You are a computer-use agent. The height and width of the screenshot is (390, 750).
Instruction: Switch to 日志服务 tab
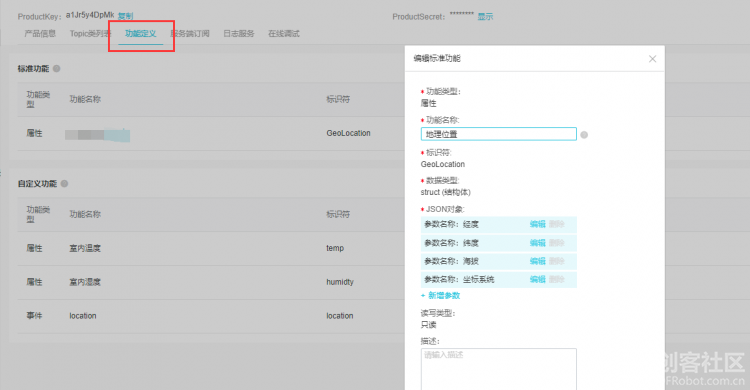click(x=239, y=33)
